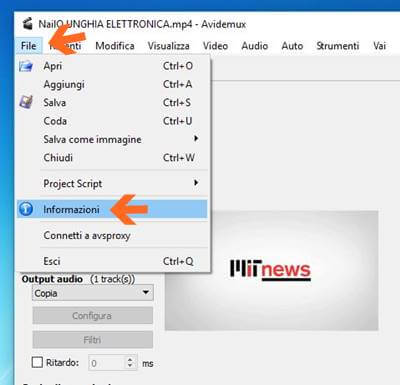This screenshot has width=400, height=385.
Task: Open the Vai menu
Action: [379, 46]
